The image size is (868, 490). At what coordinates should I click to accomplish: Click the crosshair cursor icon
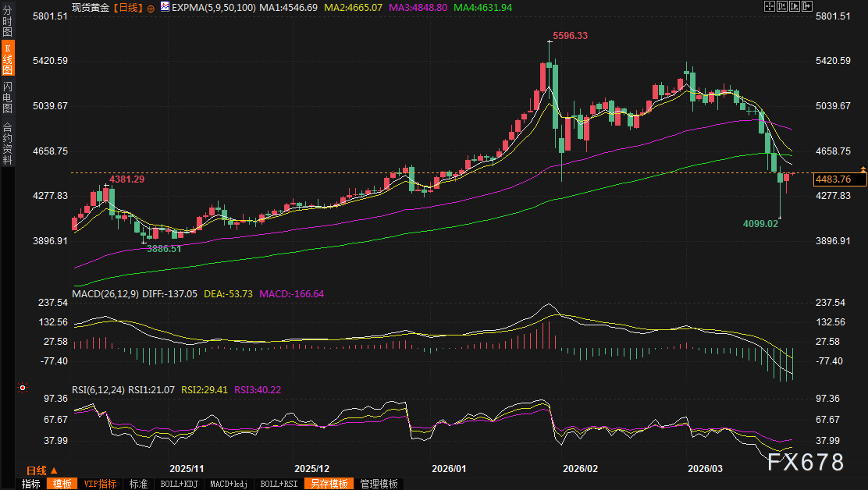tap(770, 6)
